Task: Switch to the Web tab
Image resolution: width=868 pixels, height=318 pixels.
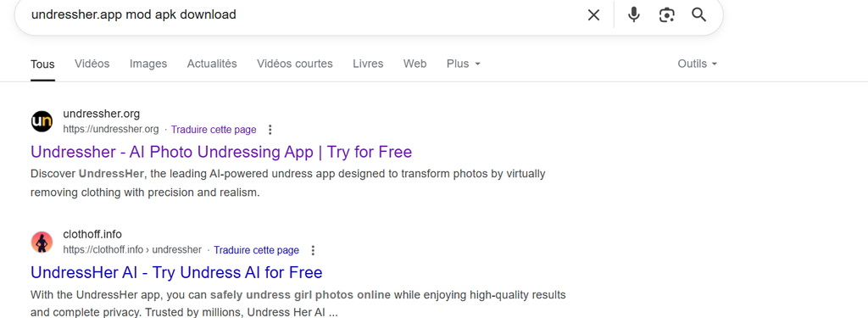Action: pos(415,64)
